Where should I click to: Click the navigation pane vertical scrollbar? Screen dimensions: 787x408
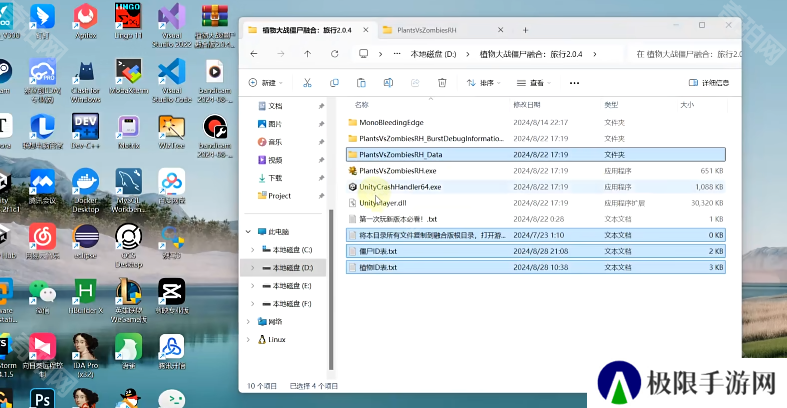[331, 290]
